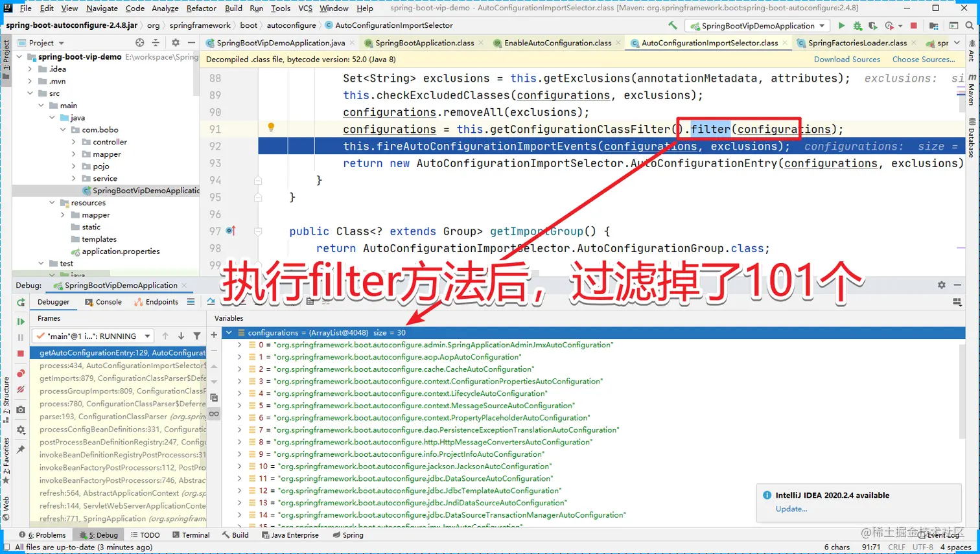Open the Endpoints tab in Debug

click(156, 302)
